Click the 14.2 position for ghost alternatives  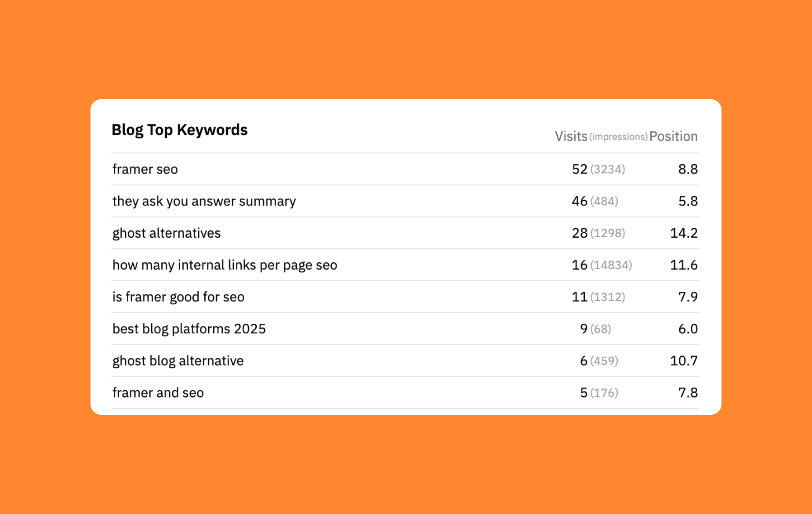pyautogui.click(x=684, y=233)
